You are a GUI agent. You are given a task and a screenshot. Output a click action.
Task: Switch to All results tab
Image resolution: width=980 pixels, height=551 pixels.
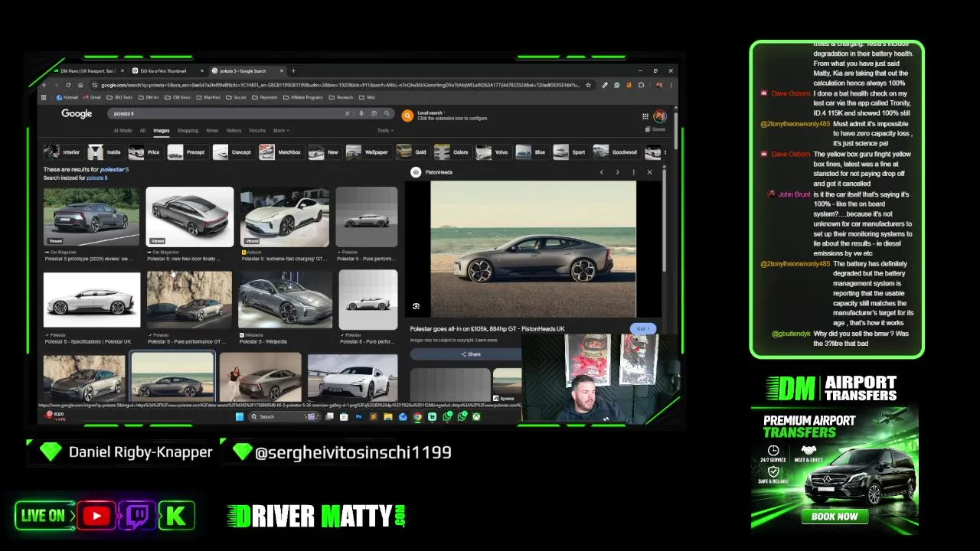(142, 130)
